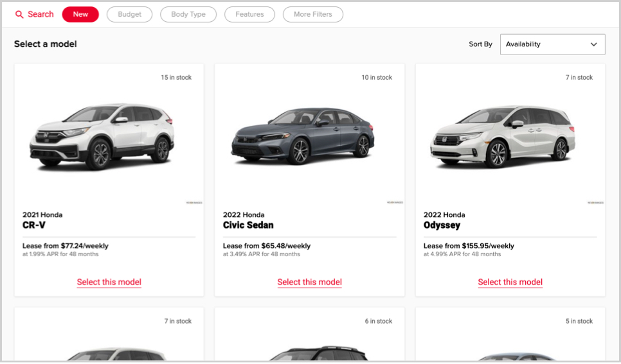This screenshot has height=364, width=621.
Task: Click 'Lease from $65.48/weekly' text
Action: [267, 246]
